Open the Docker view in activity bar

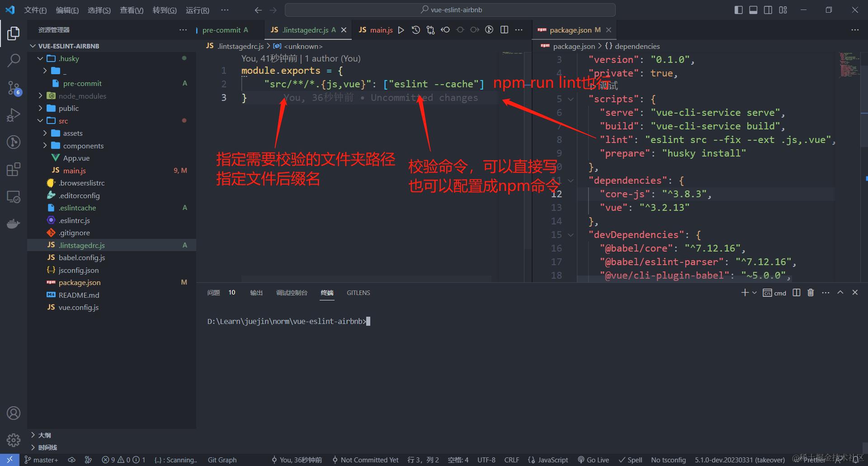pyautogui.click(x=14, y=223)
